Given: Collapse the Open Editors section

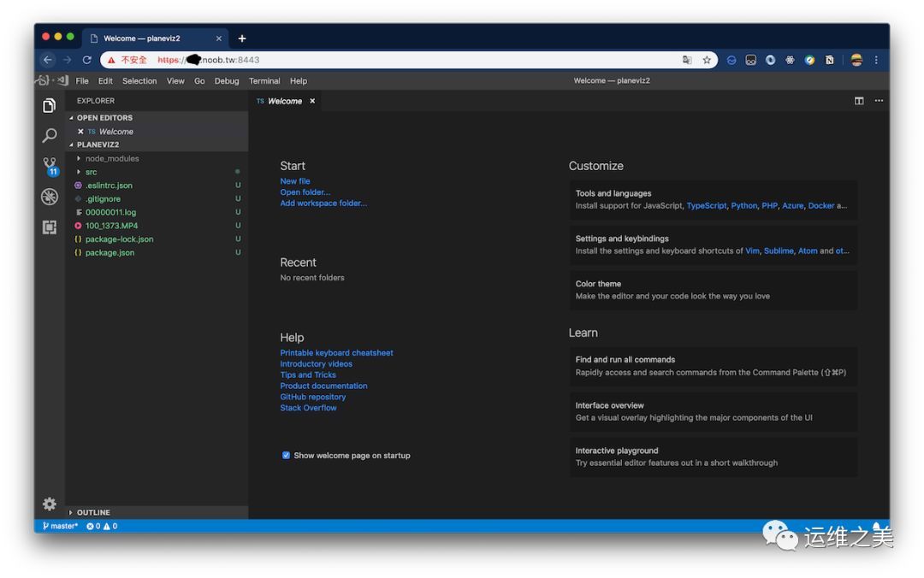Looking at the screenshot, I should pyautogui.click(x=104, y=118).
